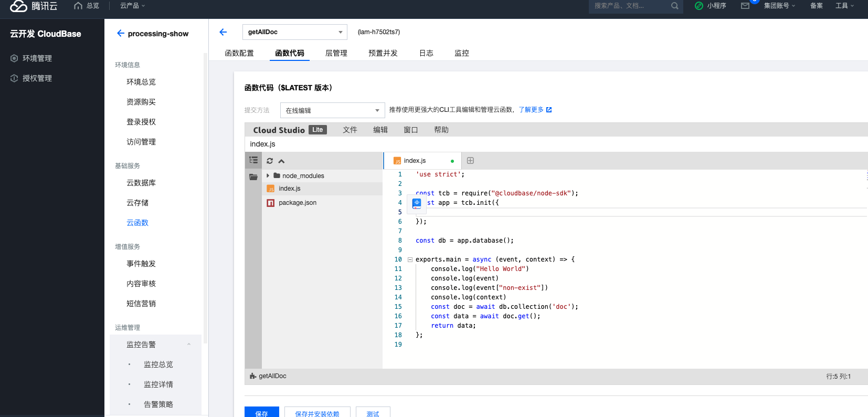Image resolution: width=868 pixels, height=417 pixels.
Task: Open the 窗口 menu in Cloud Studio
Action: tap(411, 130)
